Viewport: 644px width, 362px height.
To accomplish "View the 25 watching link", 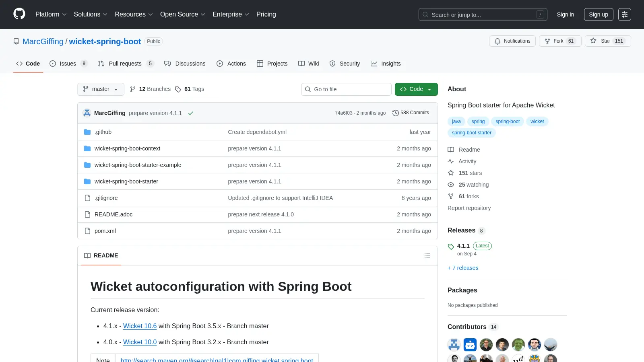I will point(468,185).
